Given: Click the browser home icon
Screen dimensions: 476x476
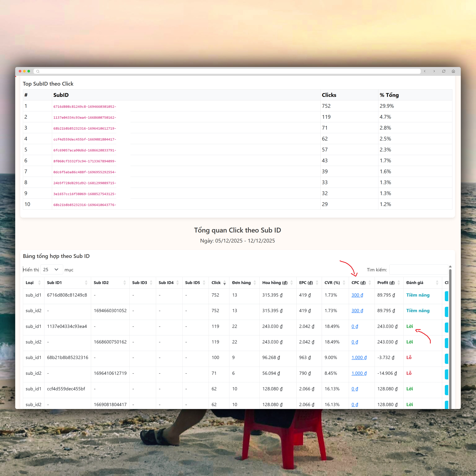Looking at the screenshot, I should [x=453, y=71].
